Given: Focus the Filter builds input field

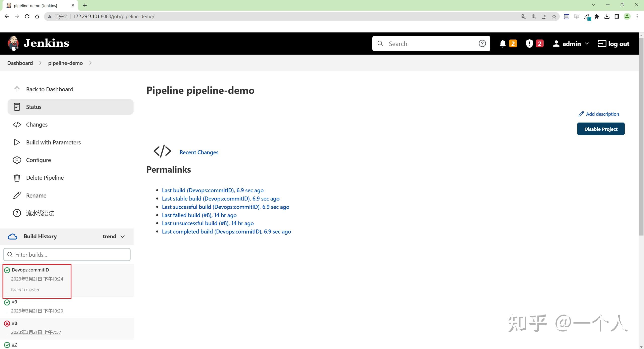Looking at the screenshot, I should (x=67, y=255).
